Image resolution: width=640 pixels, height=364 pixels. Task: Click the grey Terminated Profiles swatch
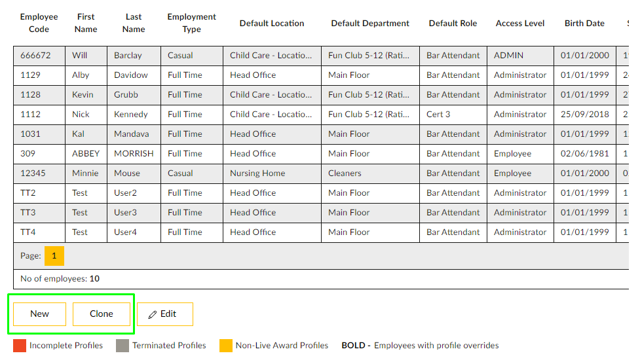(122, 346)
